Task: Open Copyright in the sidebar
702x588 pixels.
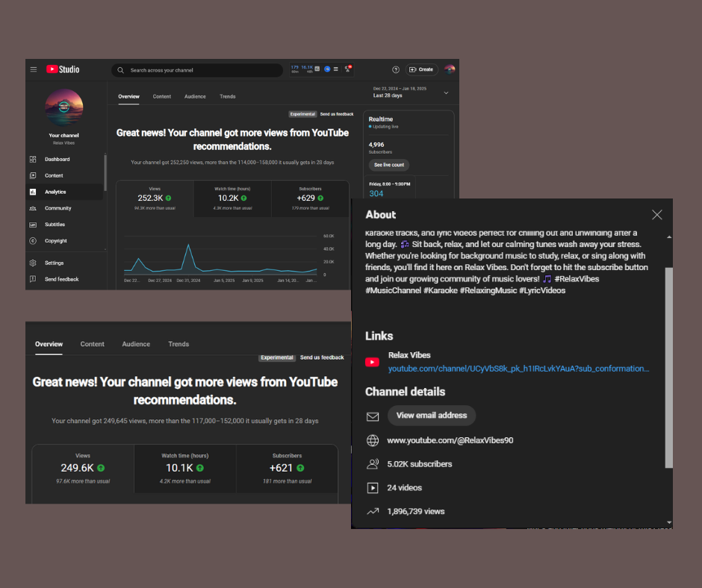Action: tap(64, 241)
